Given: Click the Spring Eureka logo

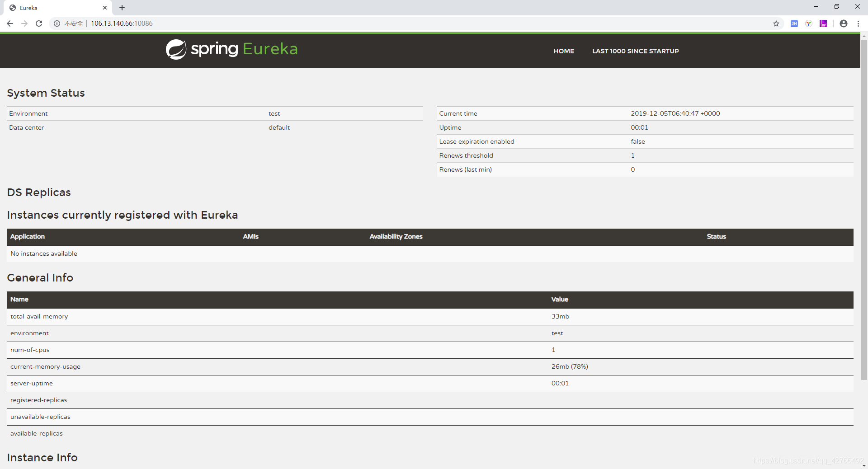Looking at the screenshot, I should pos(231,49).
